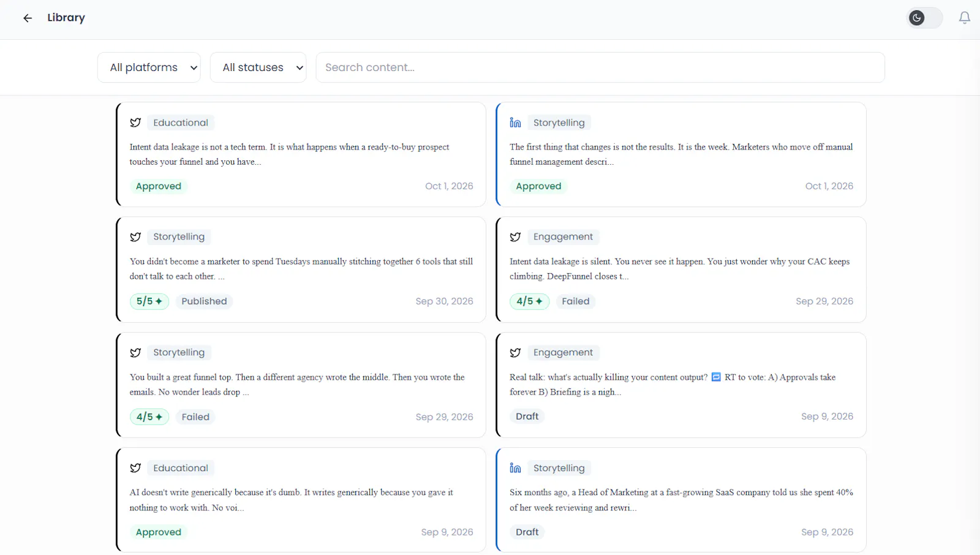
Task: Click Engagement tag on 'Real talk' card
Action: (x=563, y=353)
